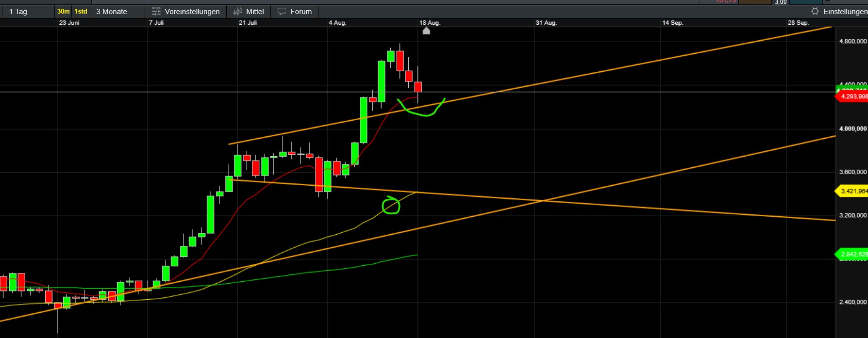Click the green 2.842,528 price label

[x=852, y=254]
